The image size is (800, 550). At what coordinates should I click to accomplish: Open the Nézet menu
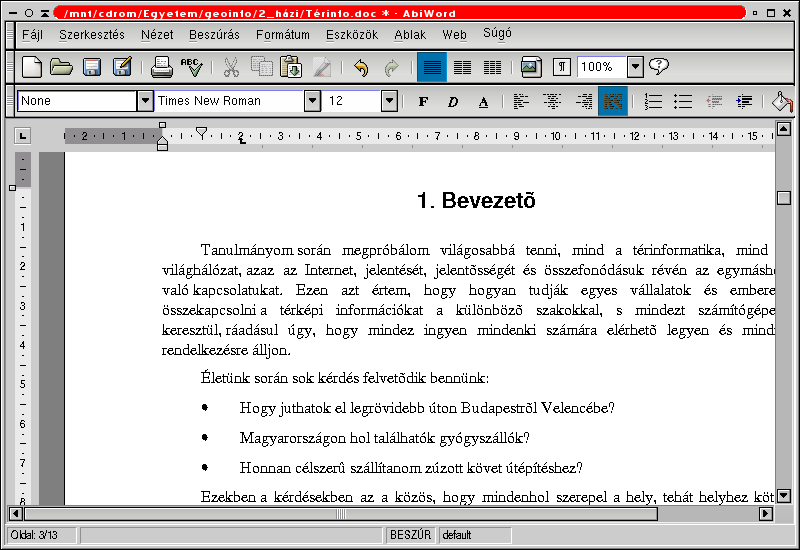tap(157, 35)
